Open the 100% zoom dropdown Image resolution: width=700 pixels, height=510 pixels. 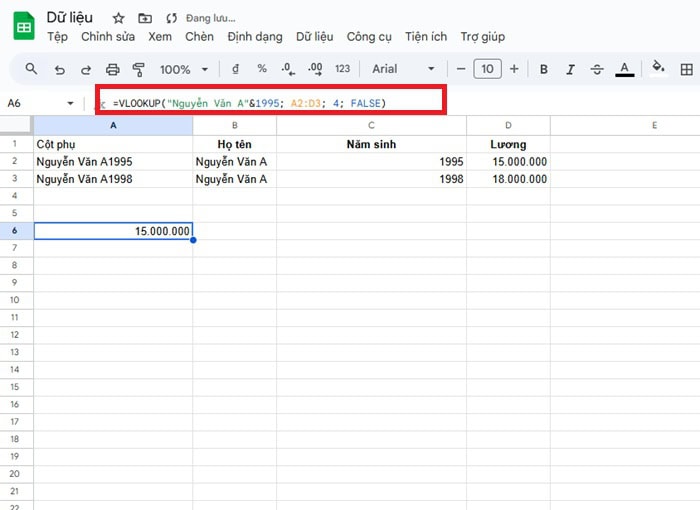coord(184,69)
